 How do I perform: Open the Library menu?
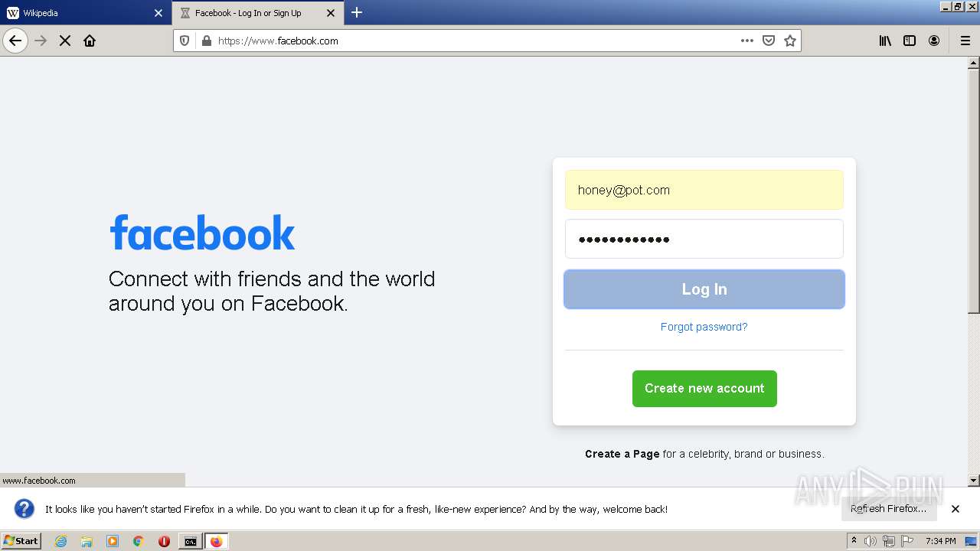885,41
